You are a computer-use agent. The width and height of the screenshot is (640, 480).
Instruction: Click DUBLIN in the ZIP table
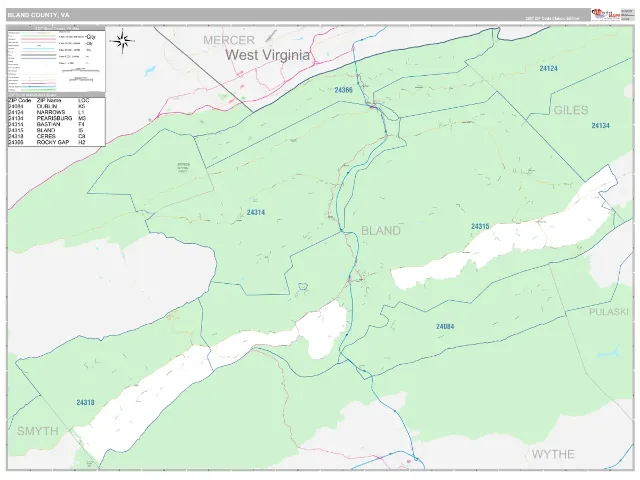47,106
